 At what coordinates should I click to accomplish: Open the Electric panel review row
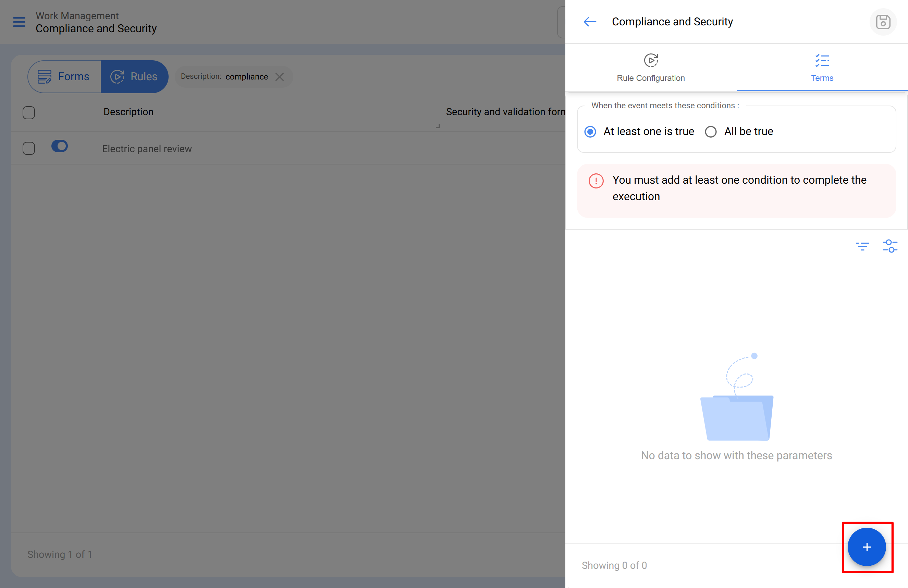pos(147,149)
